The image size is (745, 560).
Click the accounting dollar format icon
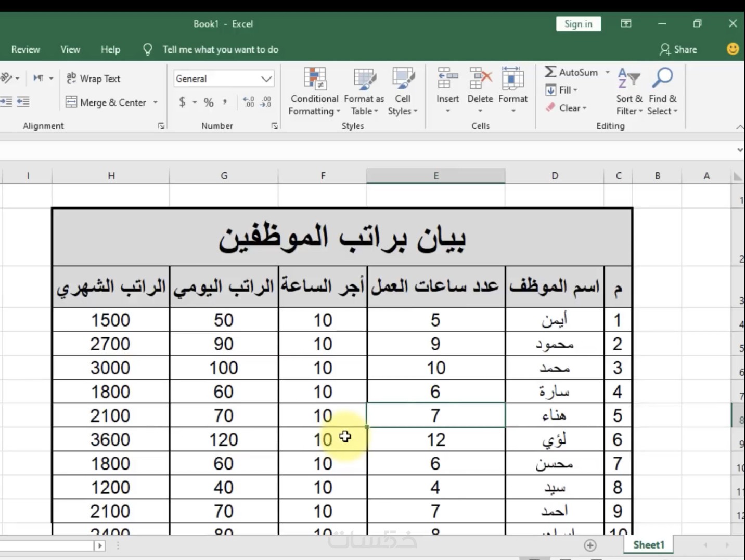coord(182,102)
